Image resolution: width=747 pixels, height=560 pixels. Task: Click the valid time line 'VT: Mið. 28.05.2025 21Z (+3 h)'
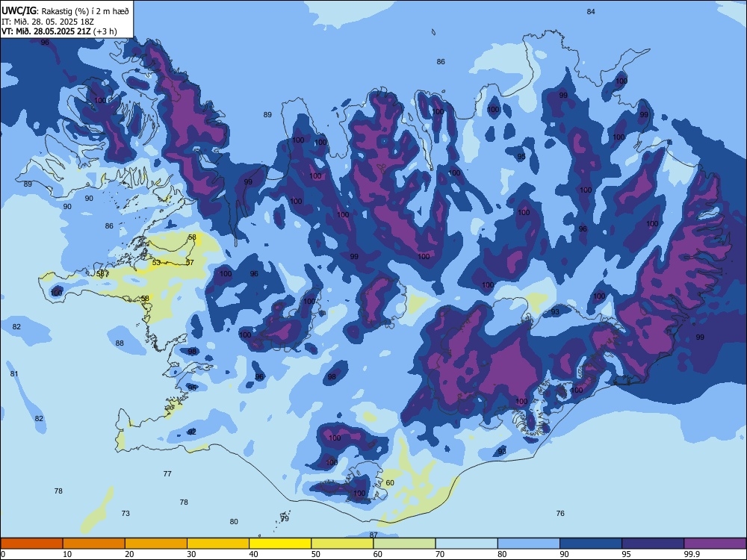[x=59, y=31]
